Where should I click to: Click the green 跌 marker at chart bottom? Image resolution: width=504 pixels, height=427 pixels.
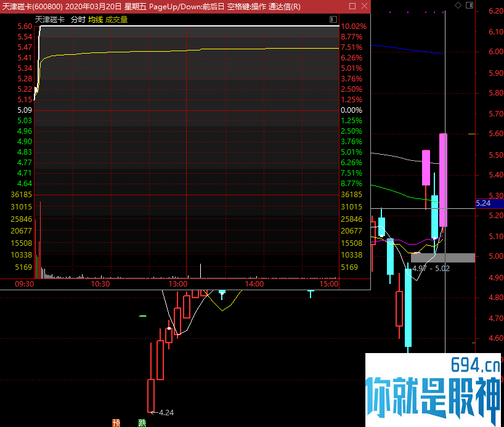[142, 423]
